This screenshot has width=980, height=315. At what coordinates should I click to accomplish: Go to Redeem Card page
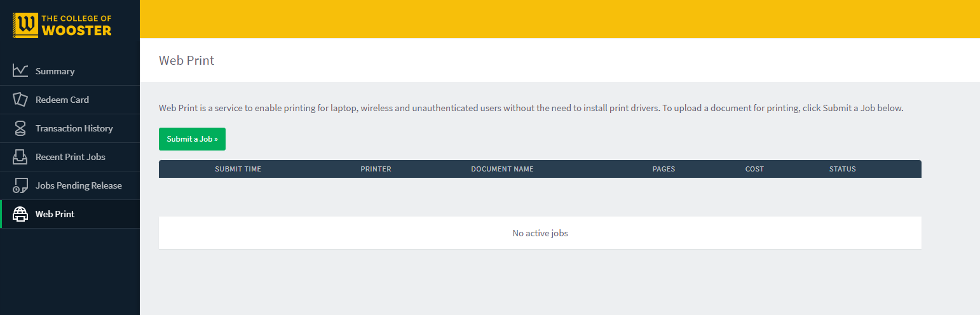click(x=70, y=100)
